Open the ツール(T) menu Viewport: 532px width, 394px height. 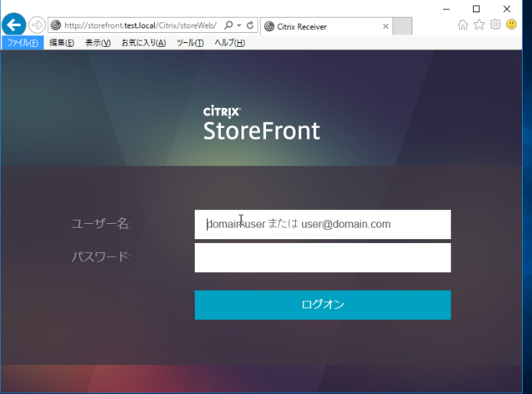[190, 43]
